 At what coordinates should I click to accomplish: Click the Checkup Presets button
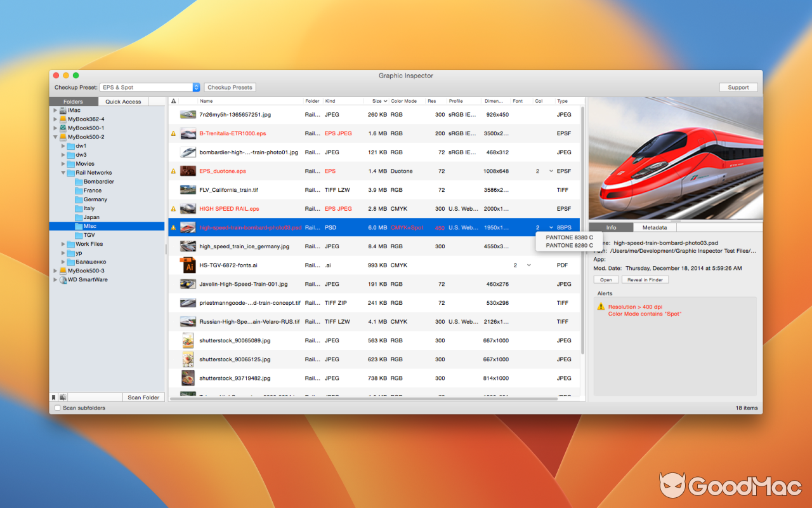[x=230, y=87]
